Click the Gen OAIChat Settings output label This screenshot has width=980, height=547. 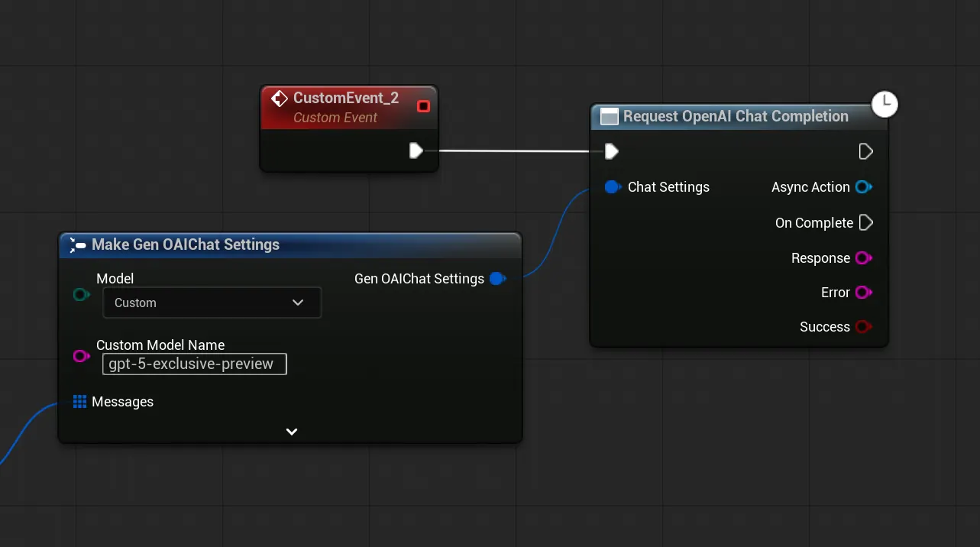click(419, 279)
